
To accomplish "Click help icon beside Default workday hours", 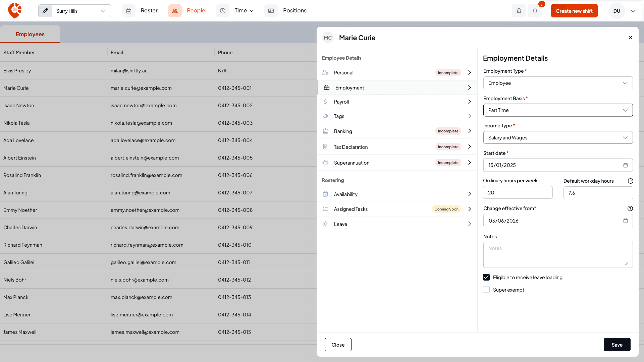I will (630, 181).
